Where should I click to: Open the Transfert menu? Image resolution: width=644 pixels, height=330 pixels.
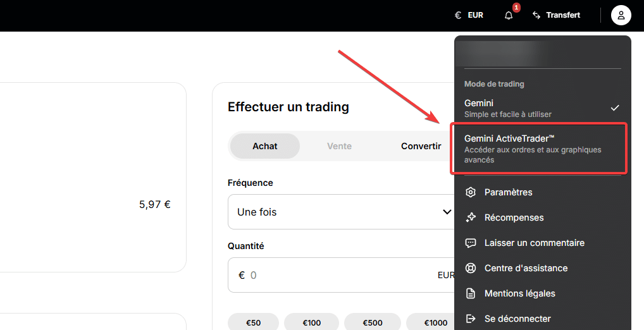tap(557, 15)
